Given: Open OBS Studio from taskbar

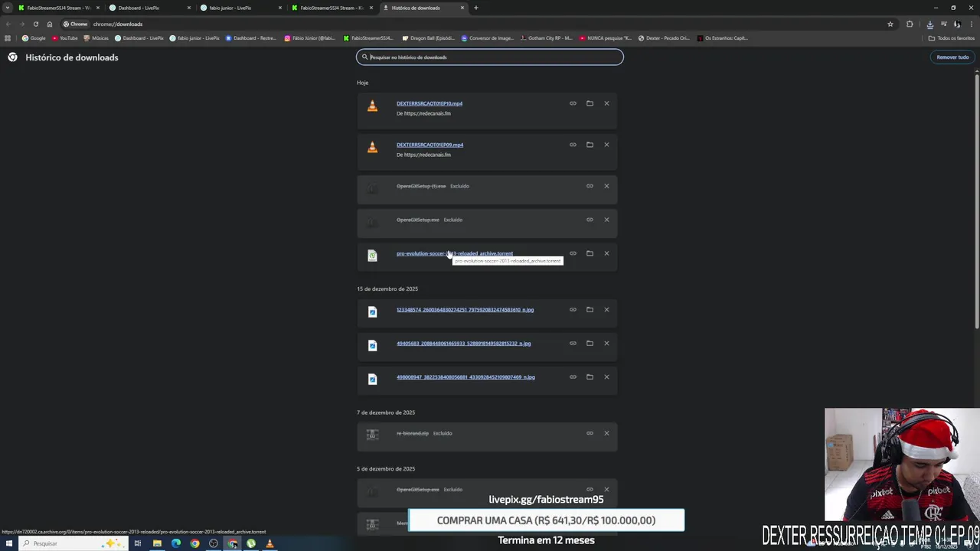Looking at the screenshot, I should [x=214, y=543].
